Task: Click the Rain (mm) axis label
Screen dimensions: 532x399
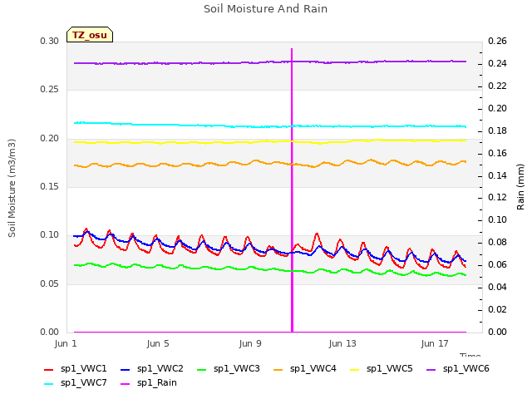Action: point(520,187)
